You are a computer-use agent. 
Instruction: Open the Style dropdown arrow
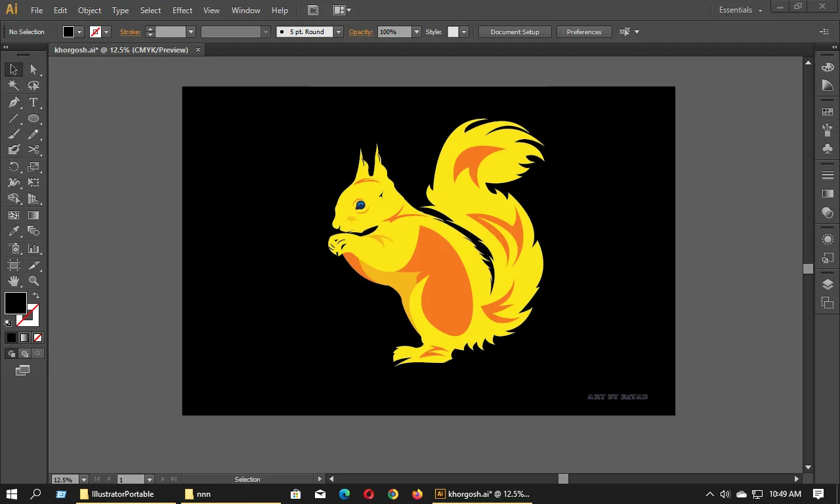(464, 31)
